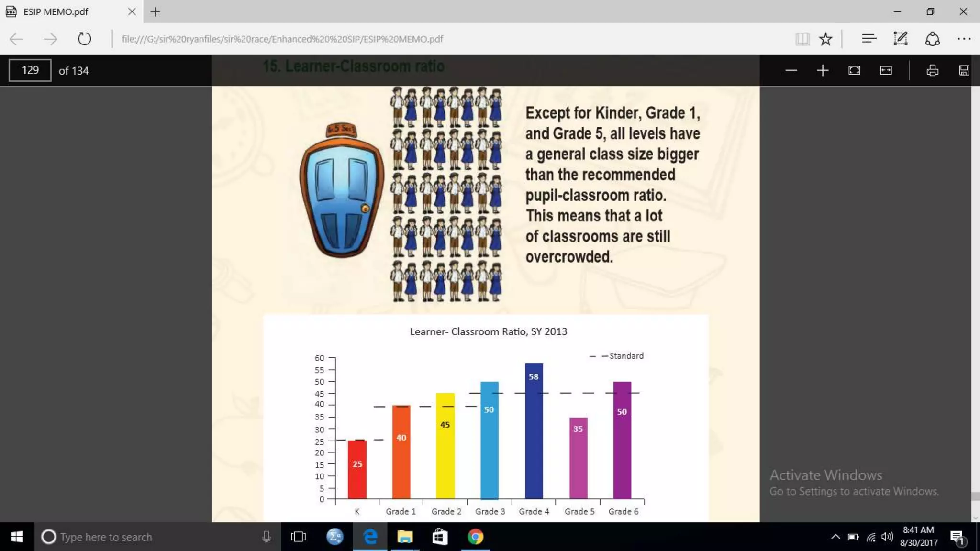The image size is (980, 551).
Task: Open a new tab with plus button
Action: click(156, 12)
